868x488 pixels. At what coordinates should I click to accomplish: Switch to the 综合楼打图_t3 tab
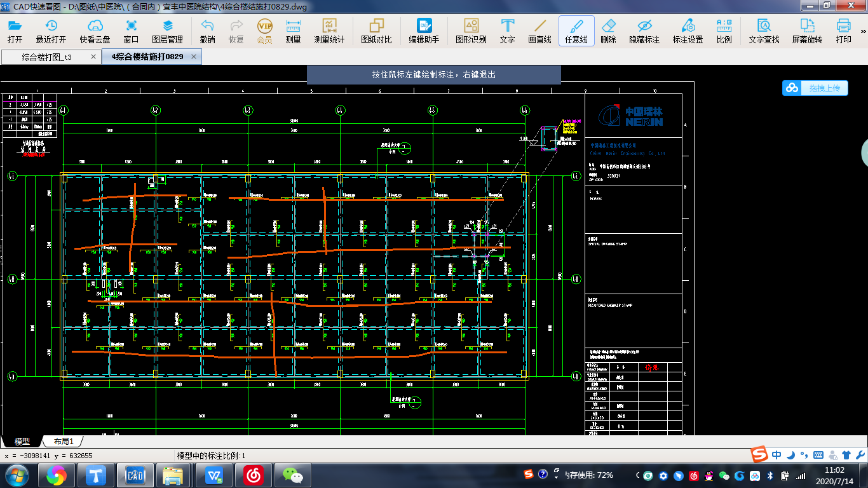[x=46, y=57]
